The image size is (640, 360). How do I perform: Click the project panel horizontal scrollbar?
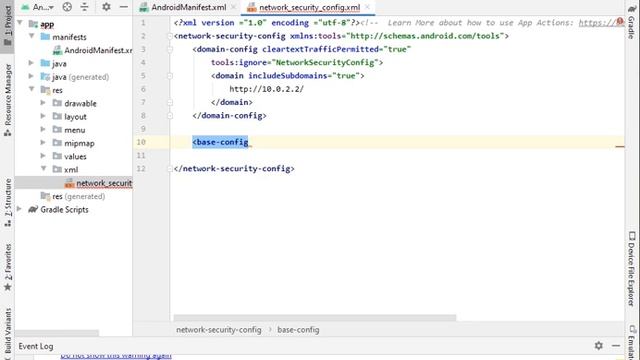pyautogui.click(x=57, y=333)
